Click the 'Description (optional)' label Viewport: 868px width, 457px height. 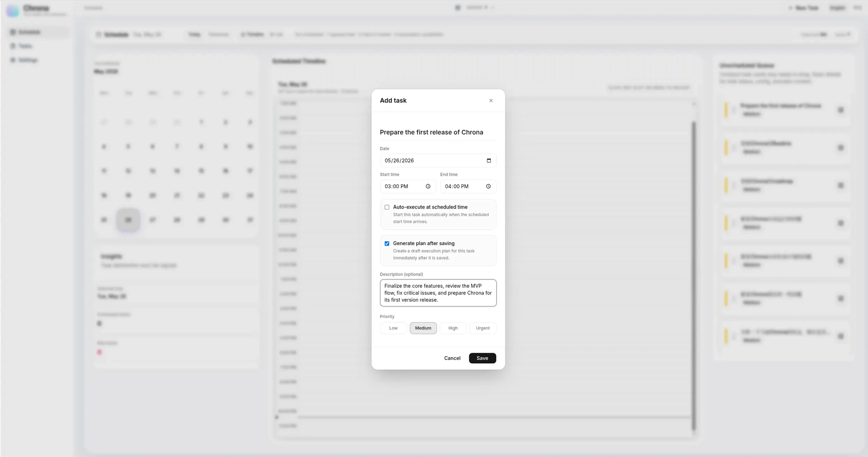[x=401, y=274]
